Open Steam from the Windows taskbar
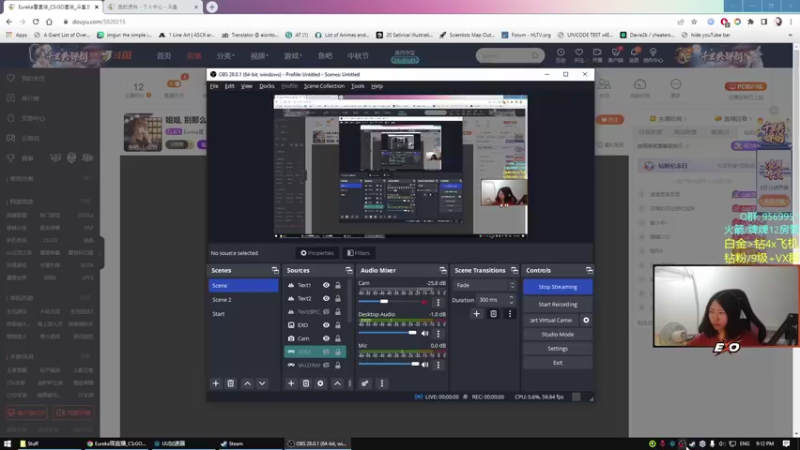The image size is (800, 450). pos(232,443)
